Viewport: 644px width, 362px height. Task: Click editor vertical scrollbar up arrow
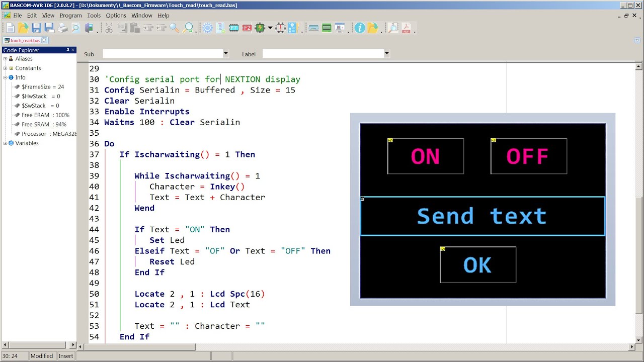click(x=639, y=66)
